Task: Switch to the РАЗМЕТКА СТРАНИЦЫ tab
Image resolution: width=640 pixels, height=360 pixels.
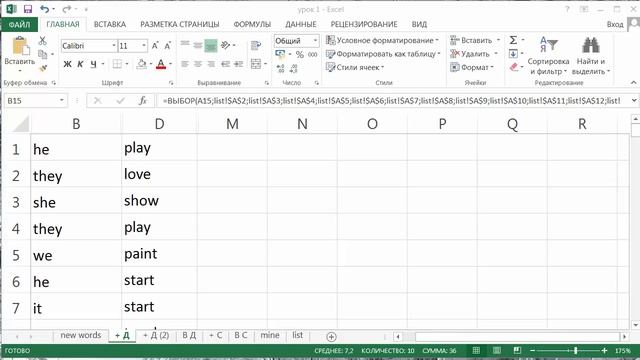Action: pos(180,24)
